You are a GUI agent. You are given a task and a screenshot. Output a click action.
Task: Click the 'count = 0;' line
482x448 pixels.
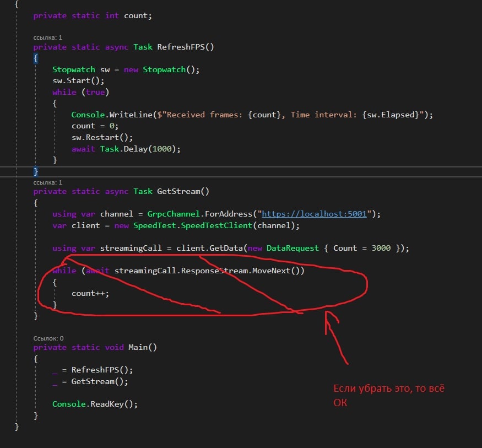(x=95, y=126)
